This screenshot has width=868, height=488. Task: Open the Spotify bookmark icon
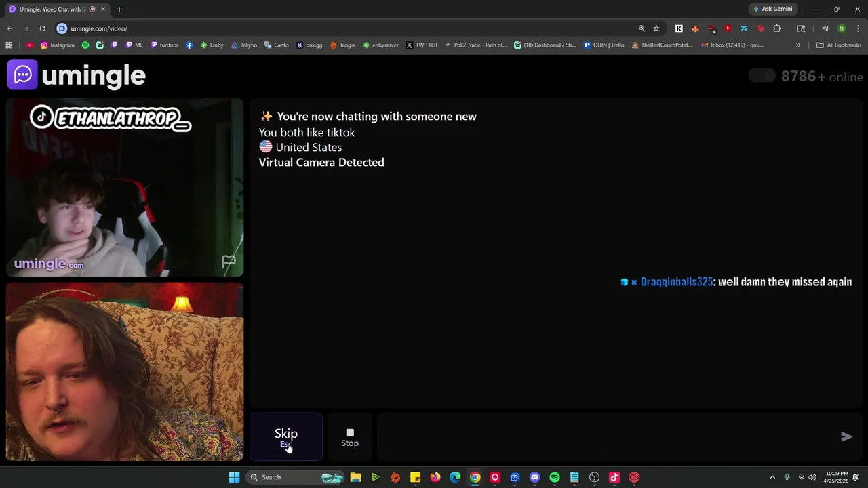pos(85,45)
